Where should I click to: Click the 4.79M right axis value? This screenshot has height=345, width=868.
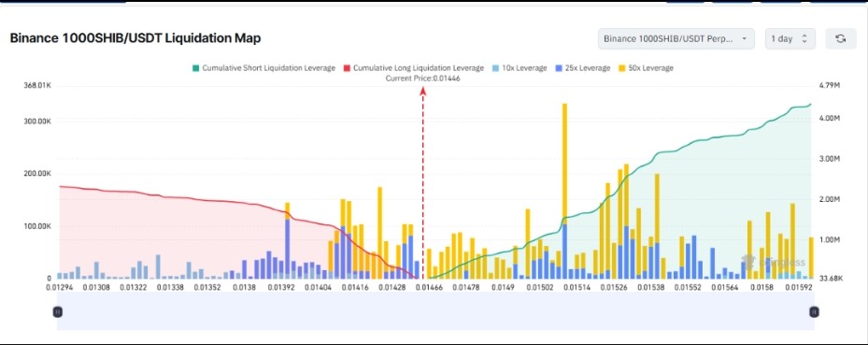[x=829, y=86]
